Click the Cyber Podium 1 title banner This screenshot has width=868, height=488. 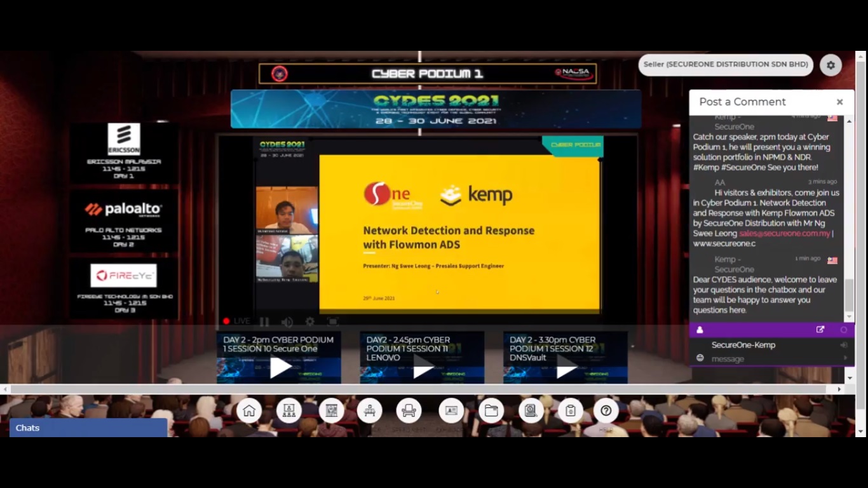click(x=428, y=74)
